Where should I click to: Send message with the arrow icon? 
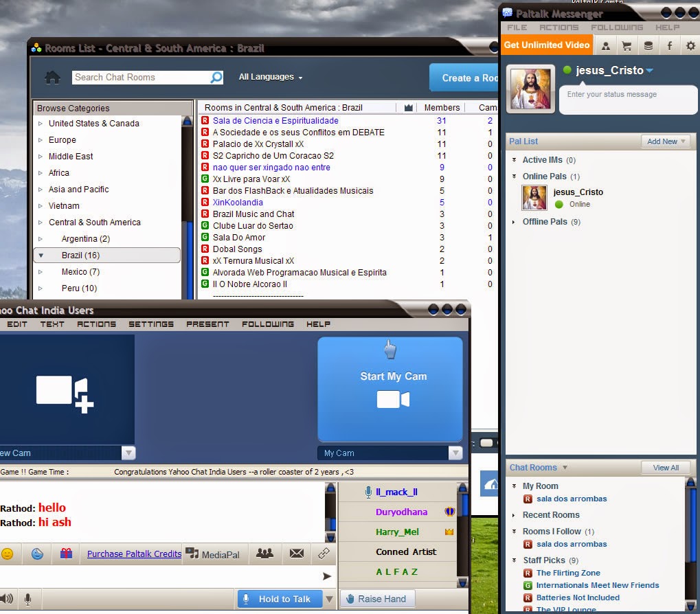[327, 576]
